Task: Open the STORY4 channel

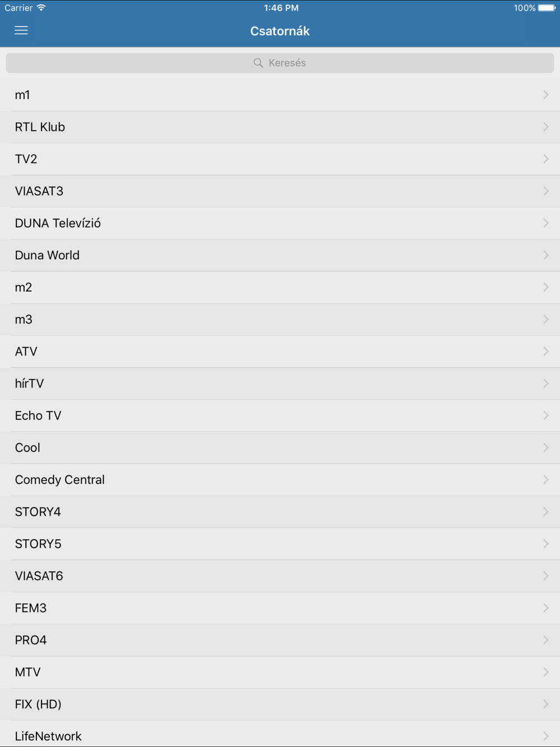Action: (x=38, y=512)
